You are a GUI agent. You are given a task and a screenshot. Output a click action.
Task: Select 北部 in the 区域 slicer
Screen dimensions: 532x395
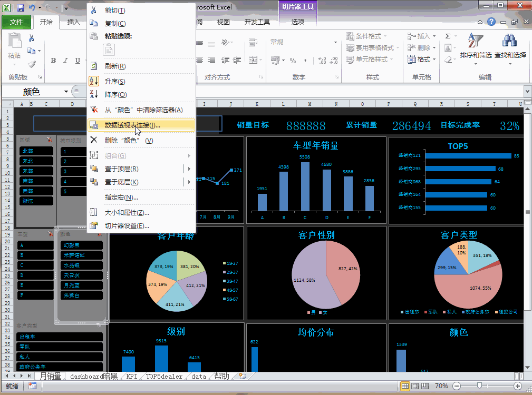[x=36, y=151]
